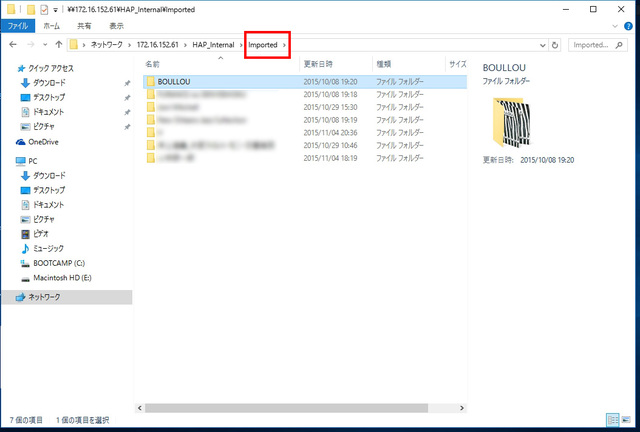Screen dimensions: 640x432
Task: Open the 表示 ribbon tab
Action: 116,26
